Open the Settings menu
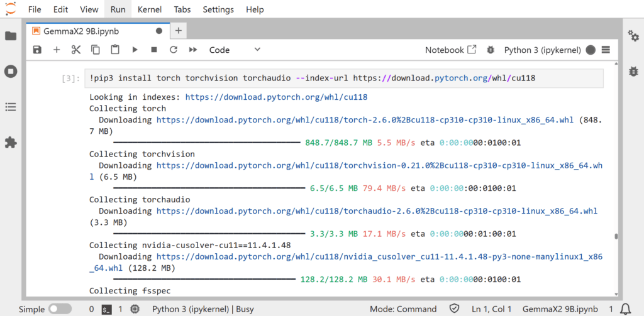This screenshot has height=316, width=644. [218, 9]
